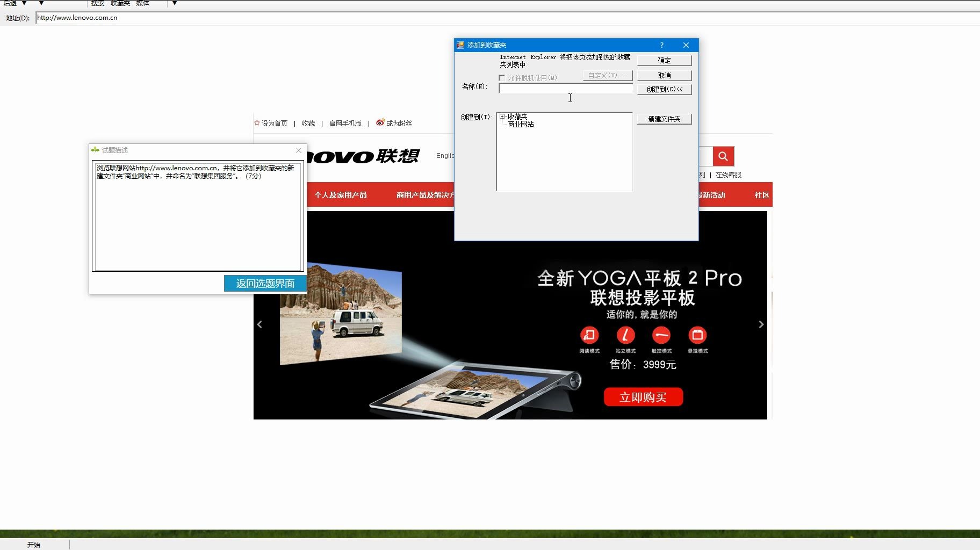Select 收藏夹 folder in the tree
This screenshot has height=550, width=980.
[x=517, y=117]
